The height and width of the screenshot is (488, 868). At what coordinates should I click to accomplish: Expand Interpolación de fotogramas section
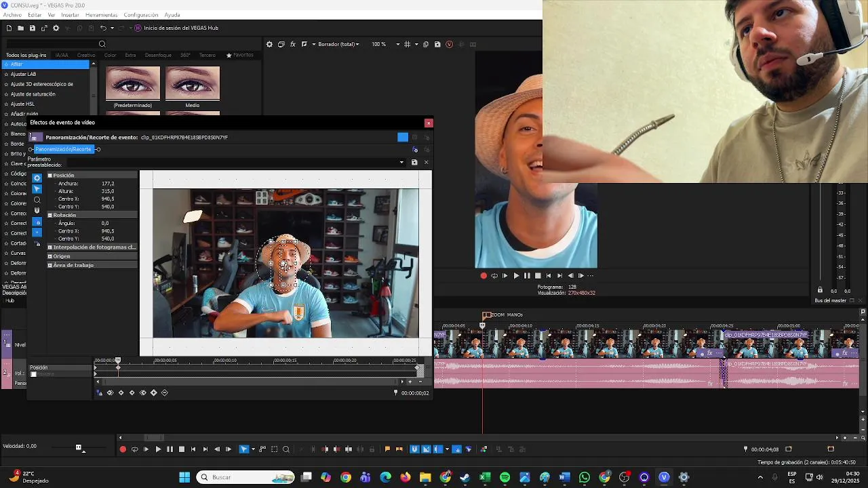(x=50, y=247)
